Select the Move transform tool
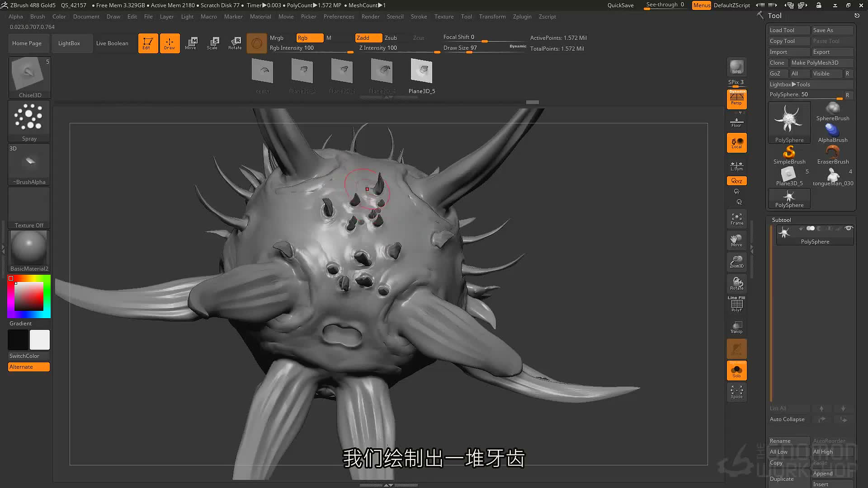 pos(191,43)
